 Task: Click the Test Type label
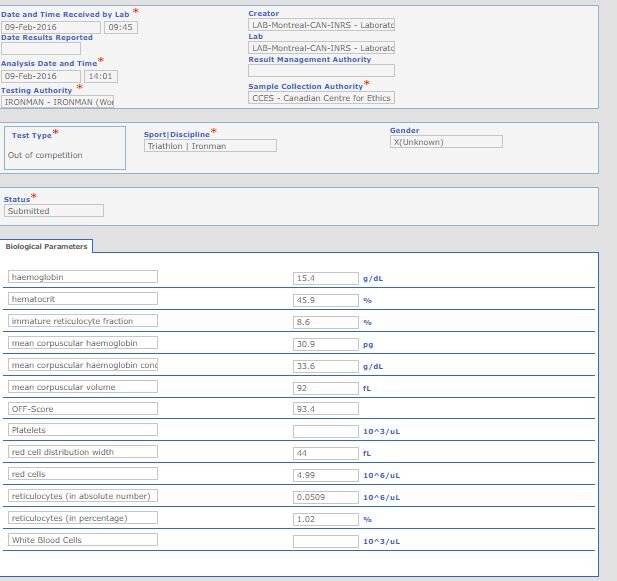(x=31, y=135)
